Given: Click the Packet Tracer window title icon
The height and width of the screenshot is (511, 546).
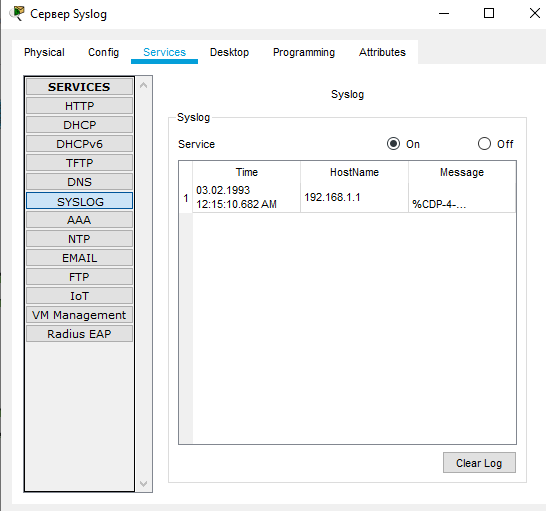Looking at the screenshot, I should coord(17,14).
